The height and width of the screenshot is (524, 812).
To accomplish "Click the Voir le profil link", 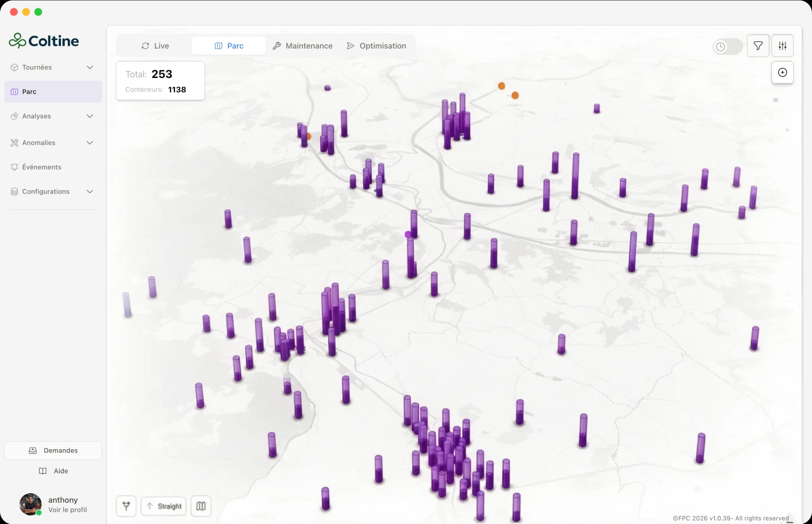I will (x=68, y=510).
